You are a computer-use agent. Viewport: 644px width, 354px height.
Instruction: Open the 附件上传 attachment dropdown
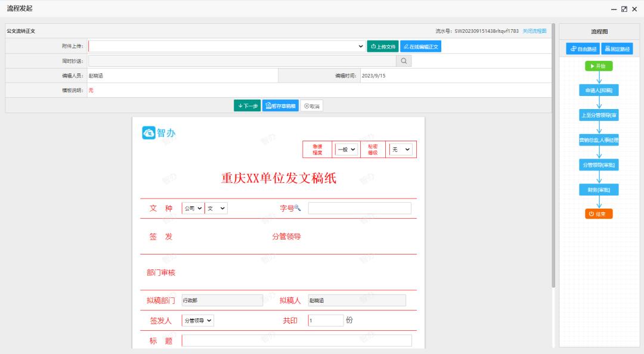pos(360,45)
